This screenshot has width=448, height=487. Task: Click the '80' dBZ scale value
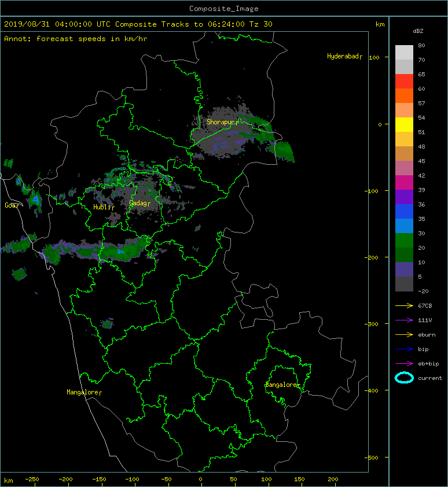click(x=421, y=45)
